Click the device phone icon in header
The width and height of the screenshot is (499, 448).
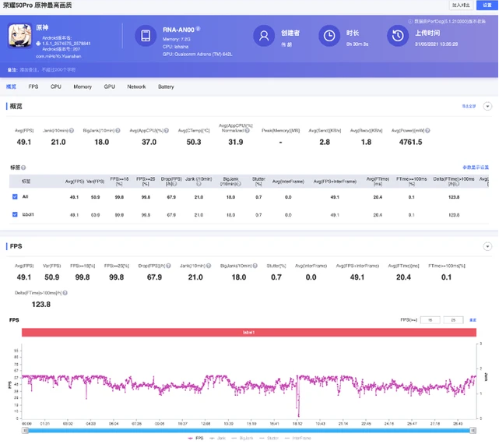tap(146, 36)
